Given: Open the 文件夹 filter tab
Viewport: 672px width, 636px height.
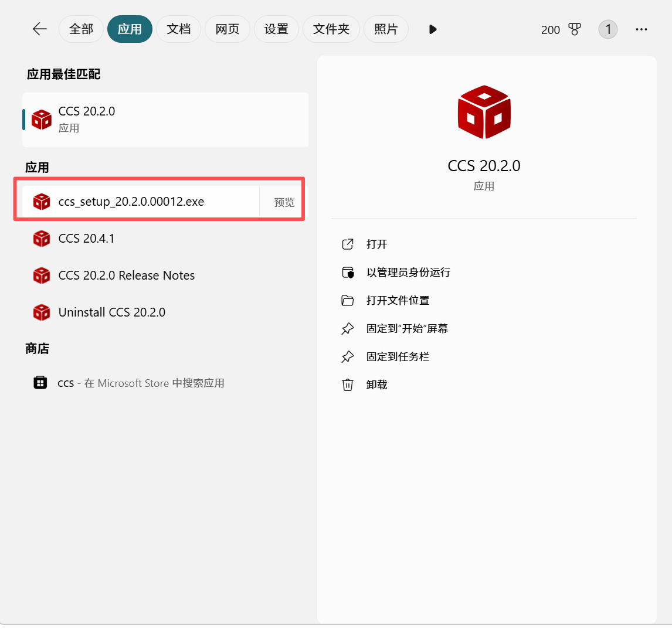Looking at the screenshot, I should point(331,29).
